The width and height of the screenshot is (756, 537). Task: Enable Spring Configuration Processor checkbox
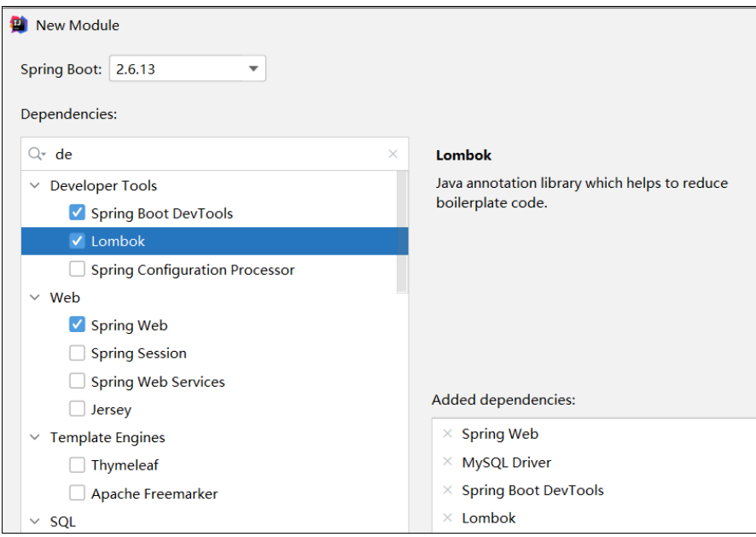(78, 270)
